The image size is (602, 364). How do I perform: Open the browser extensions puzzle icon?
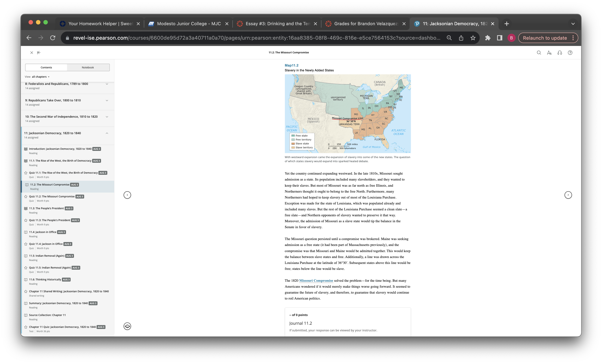pyautogui.click(x=488, y=38)
